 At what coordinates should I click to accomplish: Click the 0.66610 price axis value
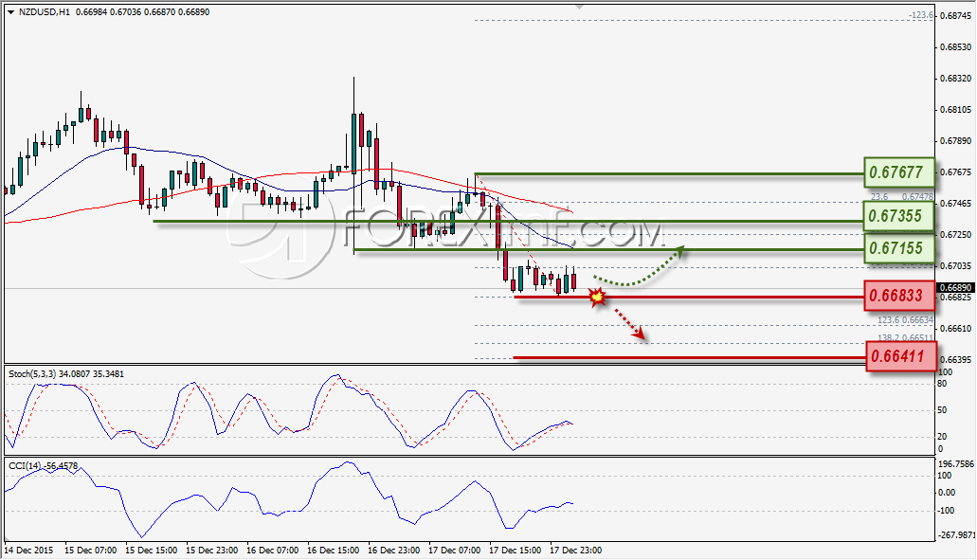[x=955, y=328]
